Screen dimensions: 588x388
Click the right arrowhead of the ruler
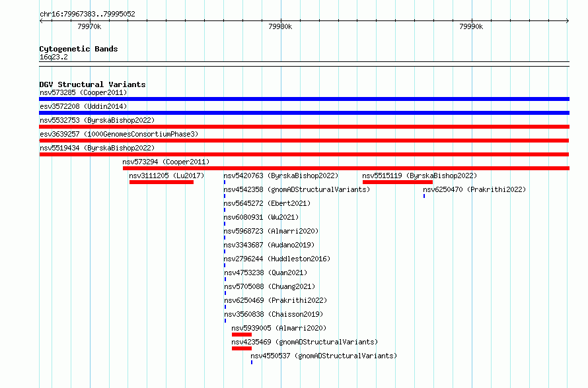point(568,20)
